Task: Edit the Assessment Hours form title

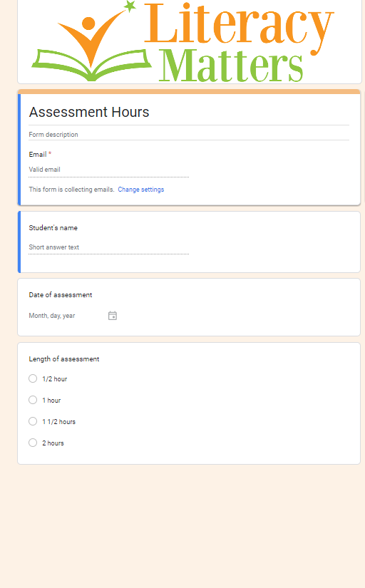Action: pyautogui.click(x=189, y=112)
